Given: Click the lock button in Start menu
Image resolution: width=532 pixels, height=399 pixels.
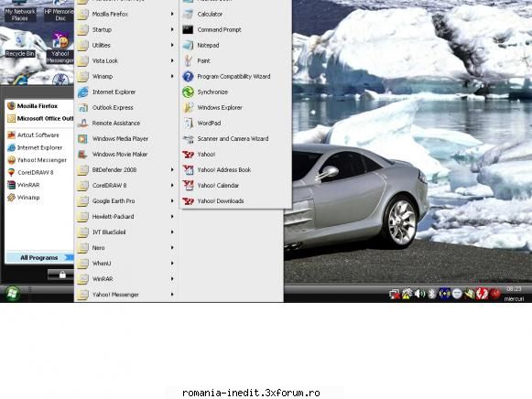Looking at the screenshot, I should point(60,275).
